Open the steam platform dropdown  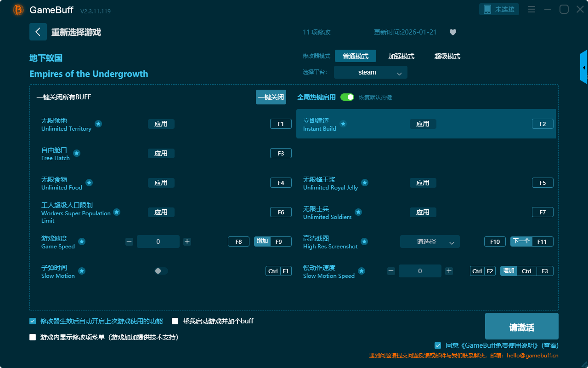(x=371, y=72)
